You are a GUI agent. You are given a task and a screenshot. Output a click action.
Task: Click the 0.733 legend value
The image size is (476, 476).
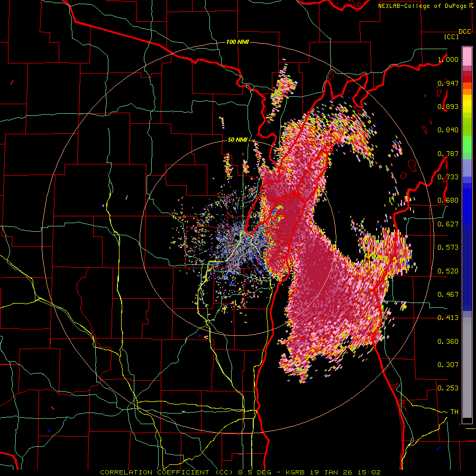tap(448, 177)
